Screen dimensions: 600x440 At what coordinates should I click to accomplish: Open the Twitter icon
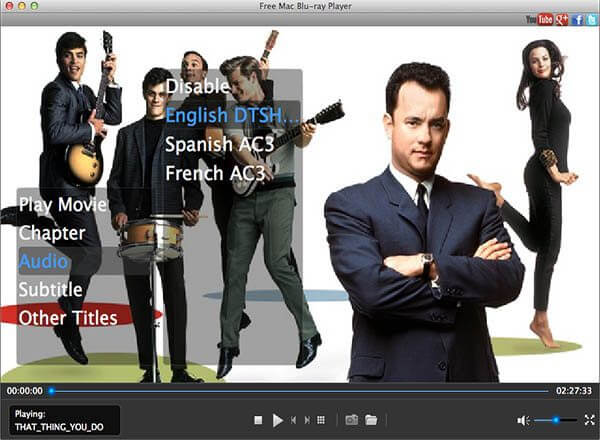592,20
